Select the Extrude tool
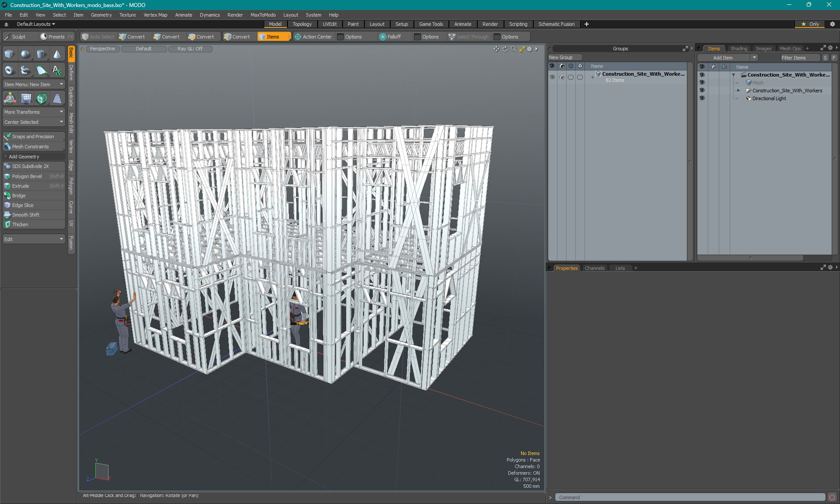Viewport: 840px width, 504px height. pyautogui.click(x=20, y=185)
